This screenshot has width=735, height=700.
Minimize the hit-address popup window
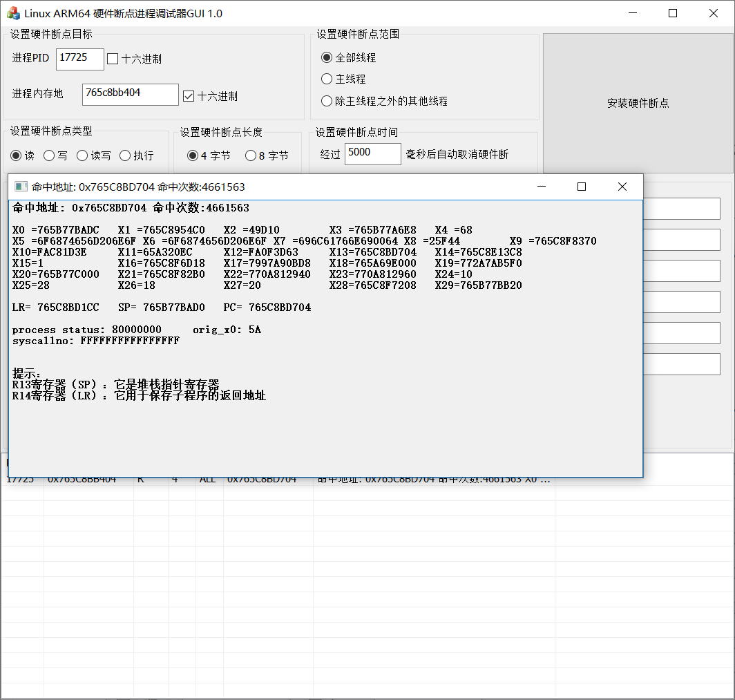point(542,187)
